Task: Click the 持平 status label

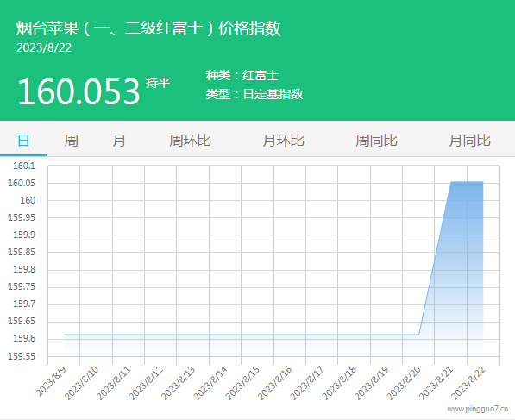Action: [x=158, y=83]
